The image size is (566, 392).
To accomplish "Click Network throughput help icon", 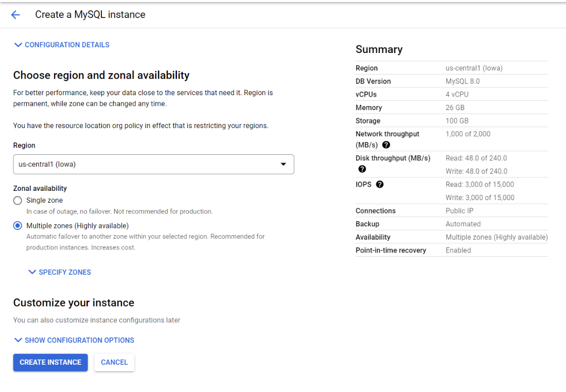I will [386, 145].
